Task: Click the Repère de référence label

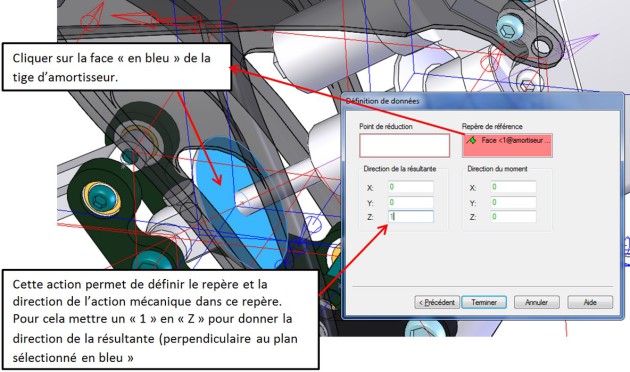Action: pyautogui.click(x=492, y=126)
